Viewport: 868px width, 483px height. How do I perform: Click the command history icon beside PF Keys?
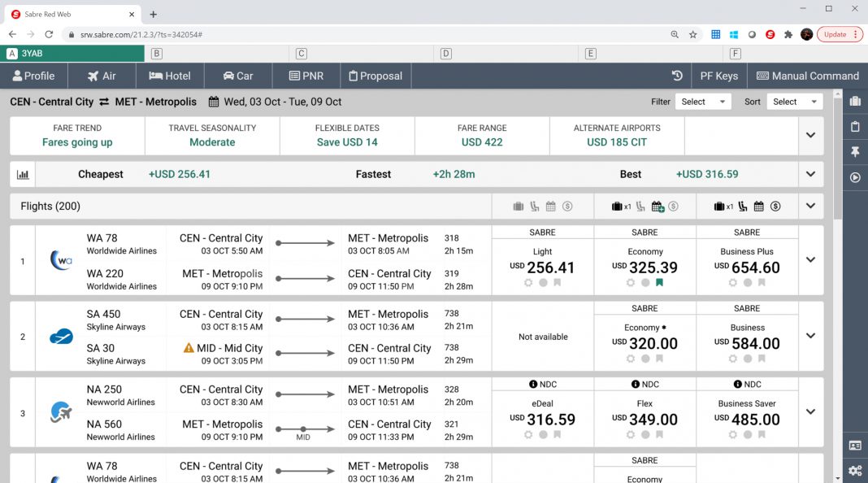click(677, 76)
